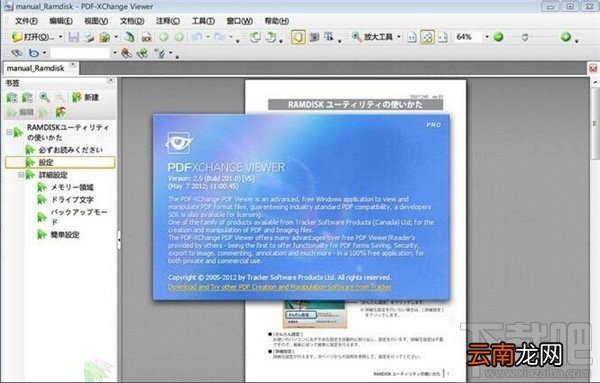This screenshot has height=383, width=600.
Task: Open the 工具(T) menu
Action: click(x=203, y=21)
